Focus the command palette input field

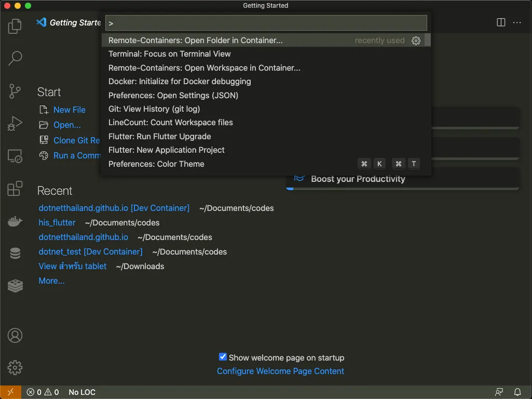click(x=266, y=23)
